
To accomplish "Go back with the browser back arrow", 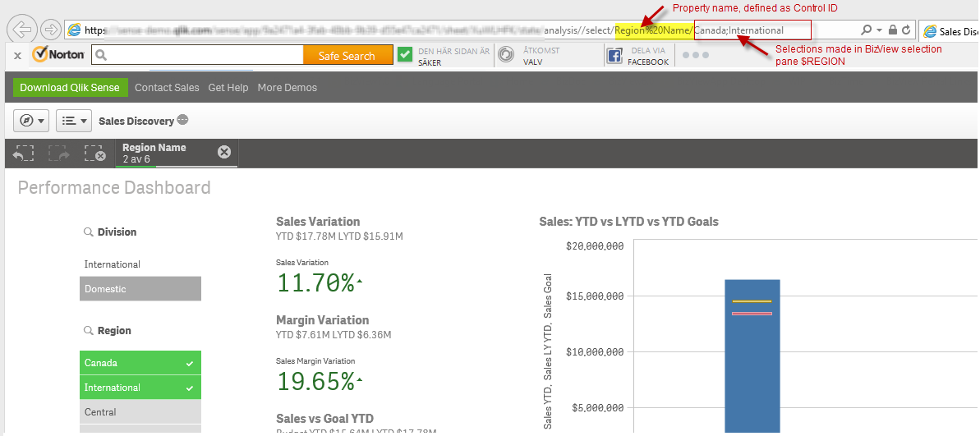I will tap(22, 29).
